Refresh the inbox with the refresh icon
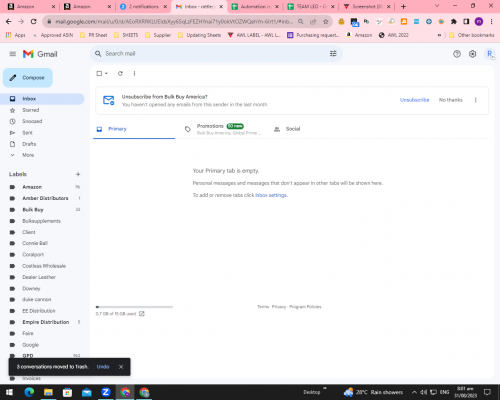This screenshot has width=500, height=400. click(x=120, y=73)
